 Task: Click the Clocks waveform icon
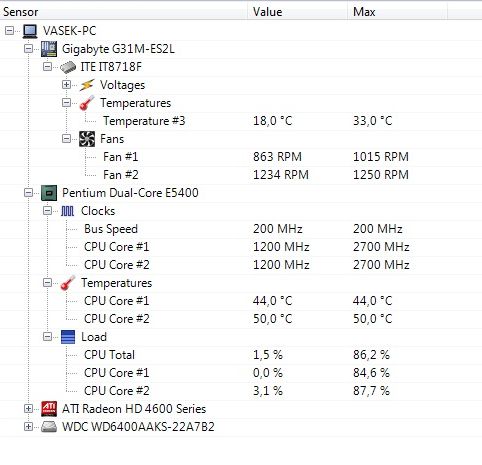point(68,211)
